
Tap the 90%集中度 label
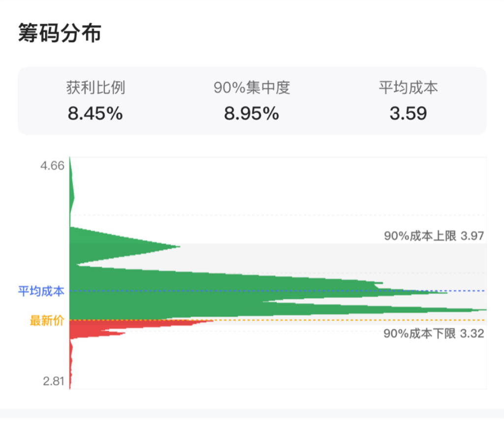tap(252, 88)
